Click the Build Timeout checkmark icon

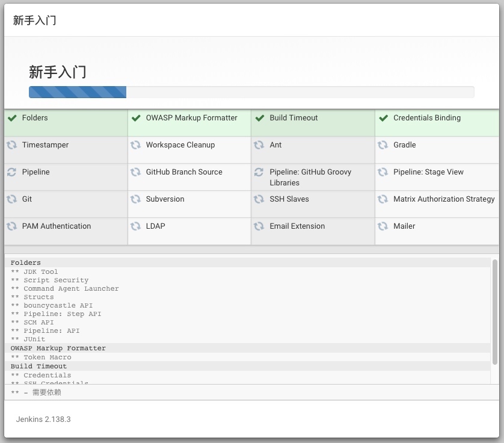click(259, 118)
